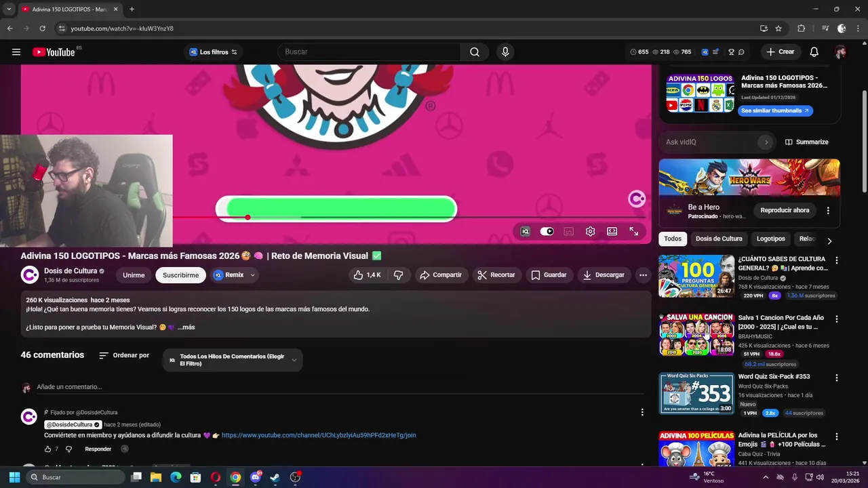The image size is (868, 488).
Task: Open player settings gear
Action: pyautogui.click(x=591, y=231)
